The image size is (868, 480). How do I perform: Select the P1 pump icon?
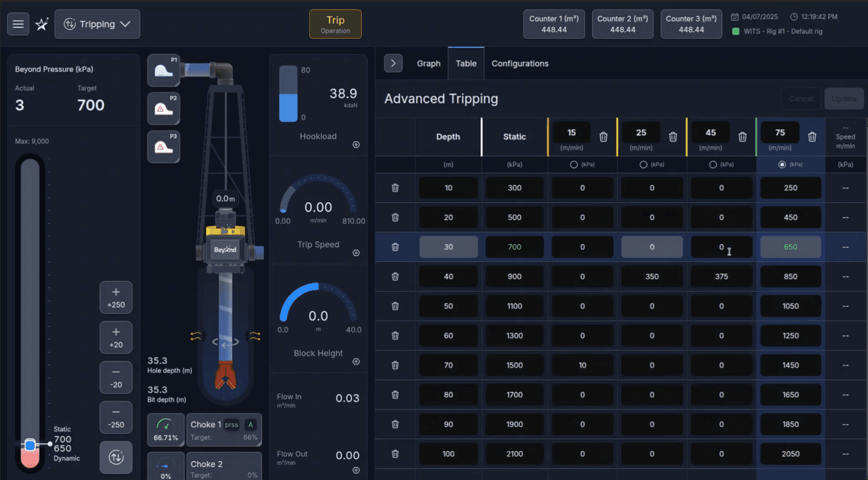[x=163, y=70]
